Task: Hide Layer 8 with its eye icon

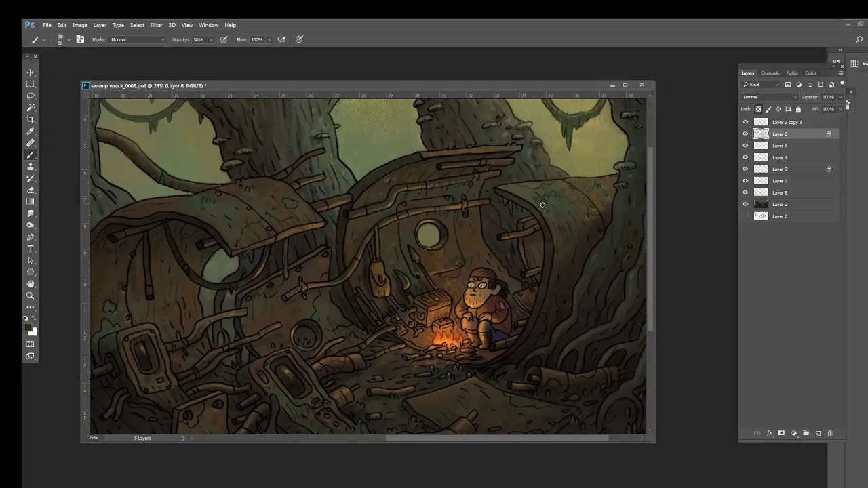Action: pos(745,192)
